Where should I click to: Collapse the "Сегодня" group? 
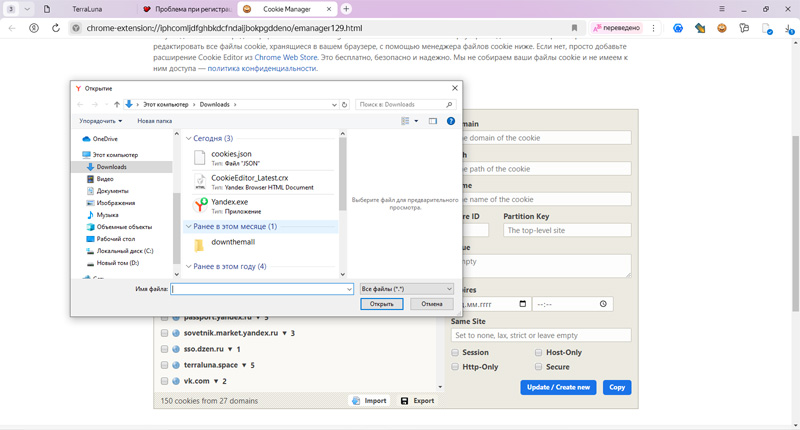(189, 138)
